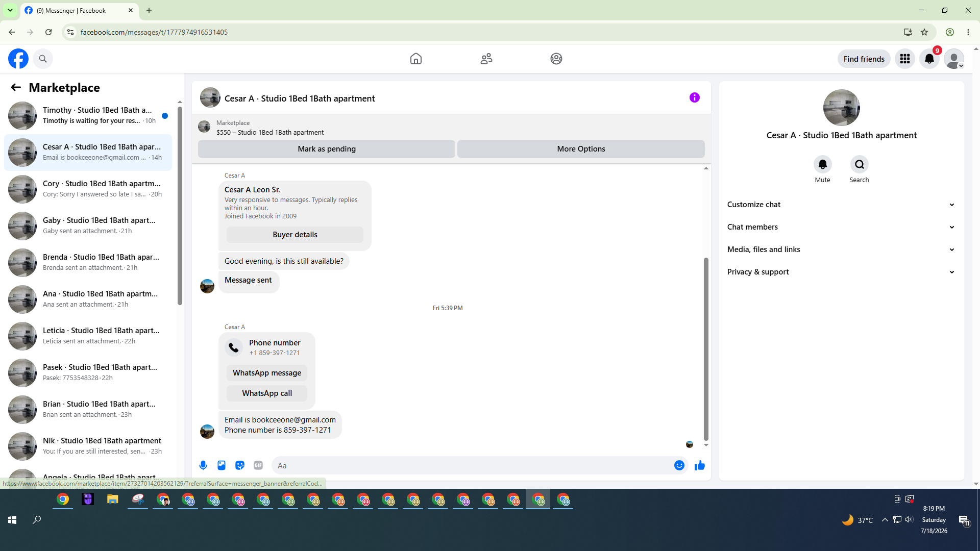980x551 pixels.
Task: Open the tab search dropdown arrow
Action: click(10, 10)
